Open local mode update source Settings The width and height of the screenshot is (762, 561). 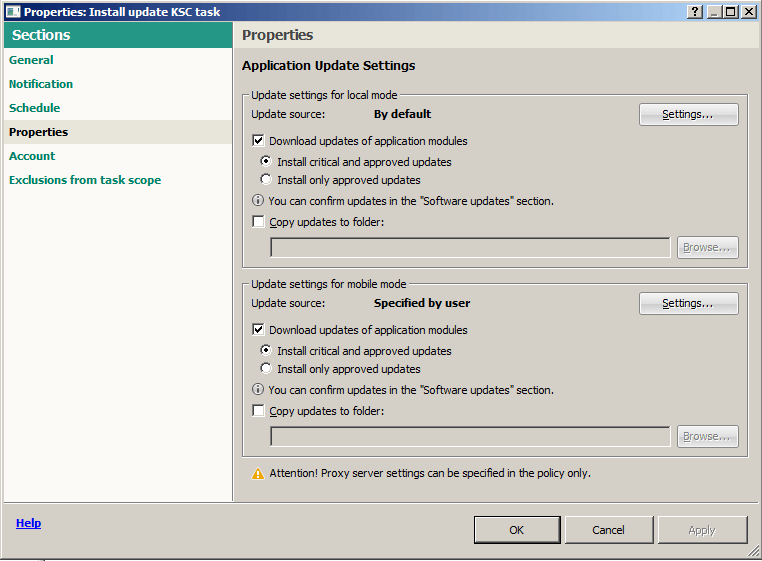pos(688,114)
